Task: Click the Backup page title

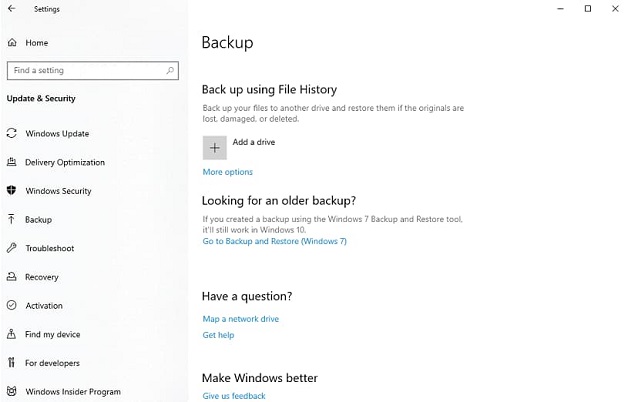Action: 227,43
